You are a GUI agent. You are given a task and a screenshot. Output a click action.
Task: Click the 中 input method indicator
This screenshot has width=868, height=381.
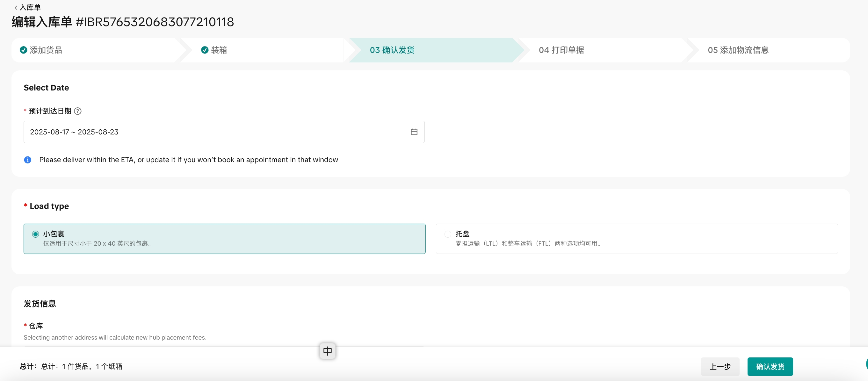click(327, 351)
